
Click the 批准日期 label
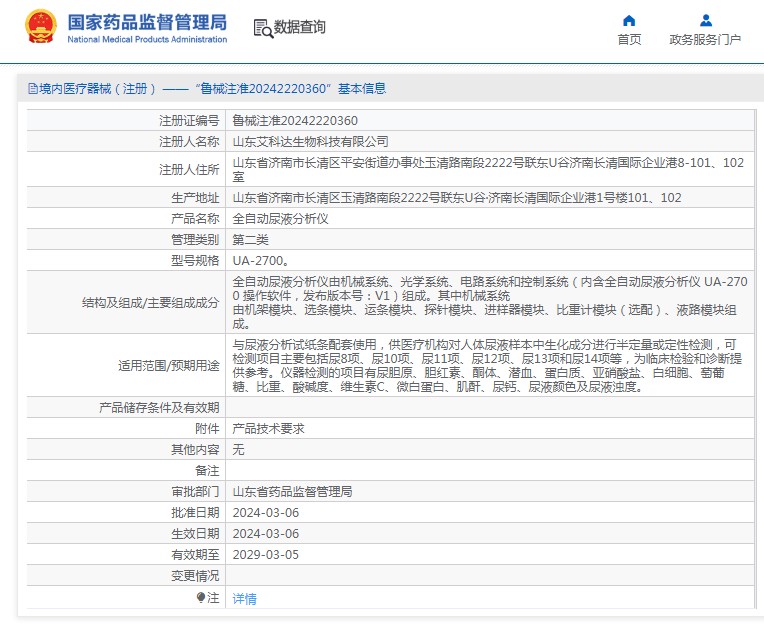pyautogui.click(x=195, y=512)
